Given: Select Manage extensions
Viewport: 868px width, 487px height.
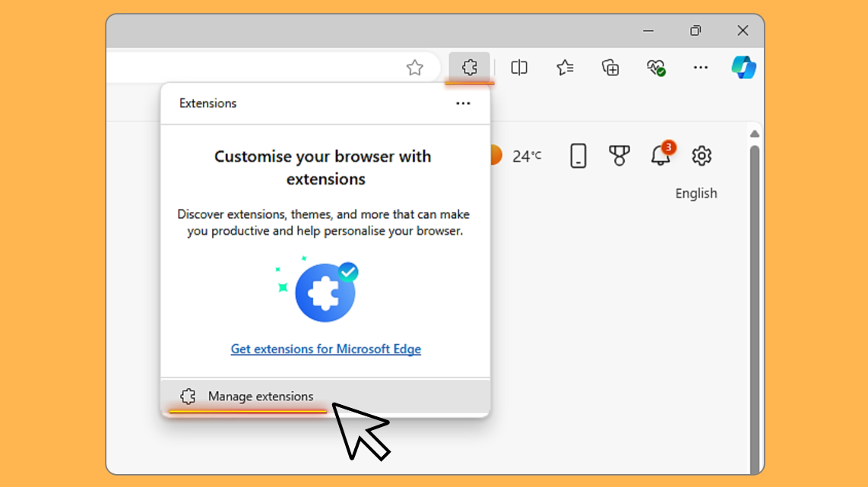Looking at the screenshot, I should [325, 397].
